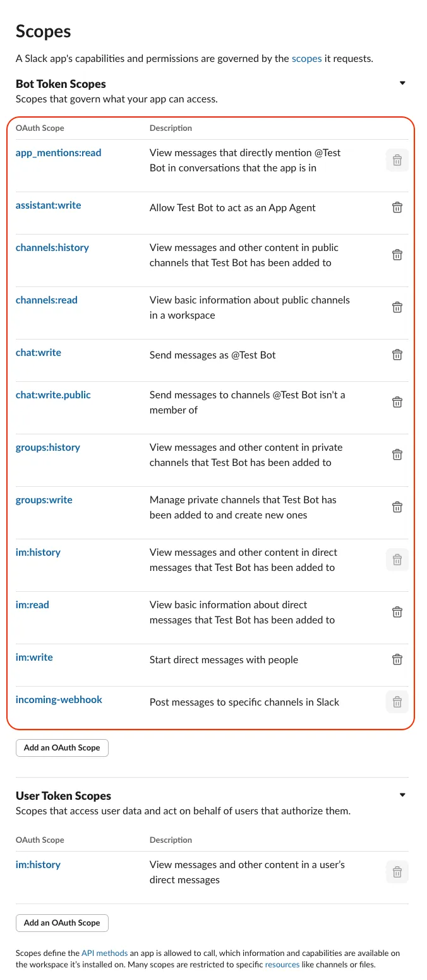The width and height of the screenshot is (427, 980).
Task: Delete the user token im:history scope
Action: click(x=397, y=873)
